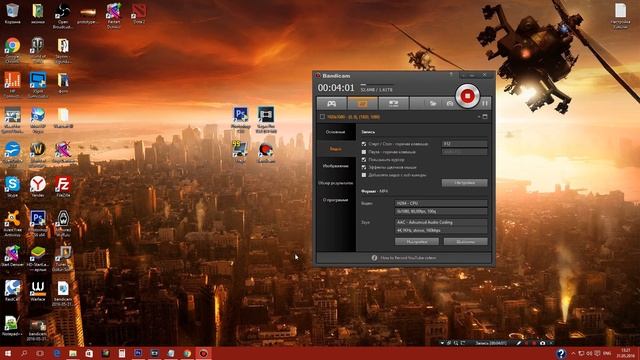Open the taskbar clock and date
The image size is (640, 360).
(625, 353)
